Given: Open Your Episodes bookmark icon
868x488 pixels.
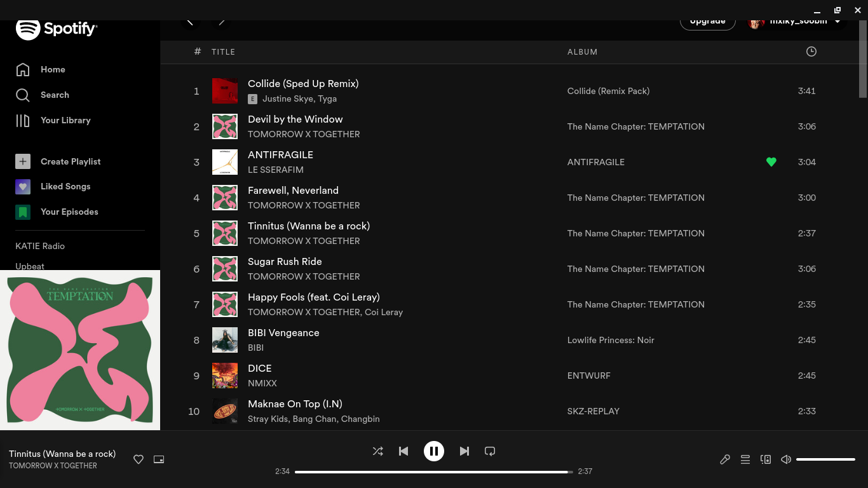Looking at the screenshot, I should point(23,212).
